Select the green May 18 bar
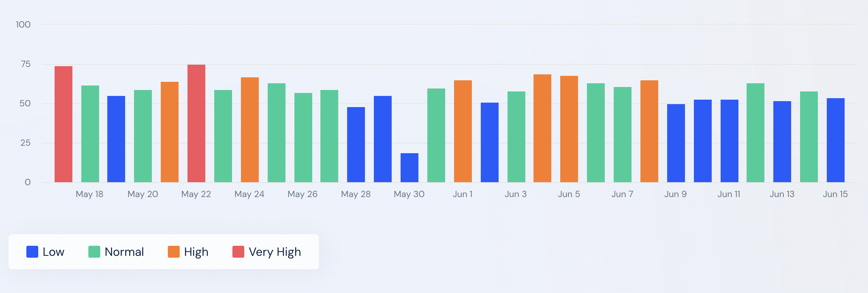 click(x=90, y=134)
